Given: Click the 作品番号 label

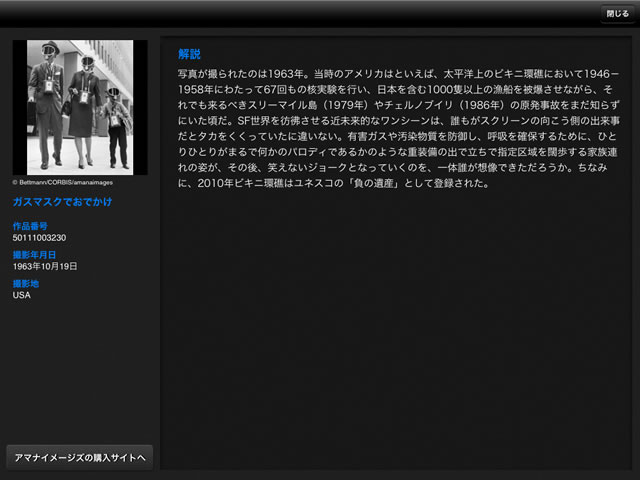Looking at the screenshot, I should 30,226.
